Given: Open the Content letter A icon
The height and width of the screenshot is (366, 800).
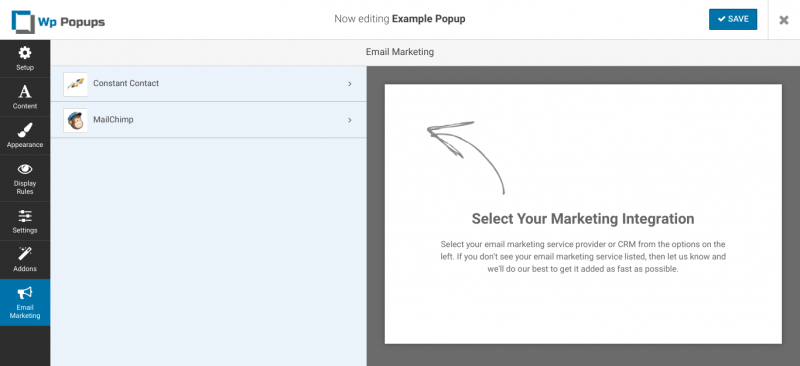Looking at the screenshot, I should tap(24, 92).
